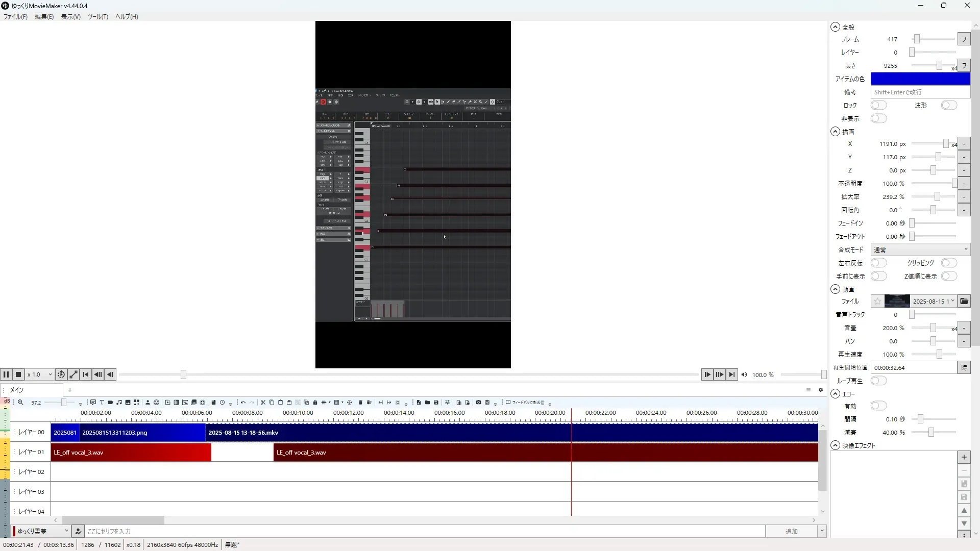Collapse the 描画 drawing section
The width and height of the screenshot is (980, 551).
pyautogui.click(x=835, y=132)
